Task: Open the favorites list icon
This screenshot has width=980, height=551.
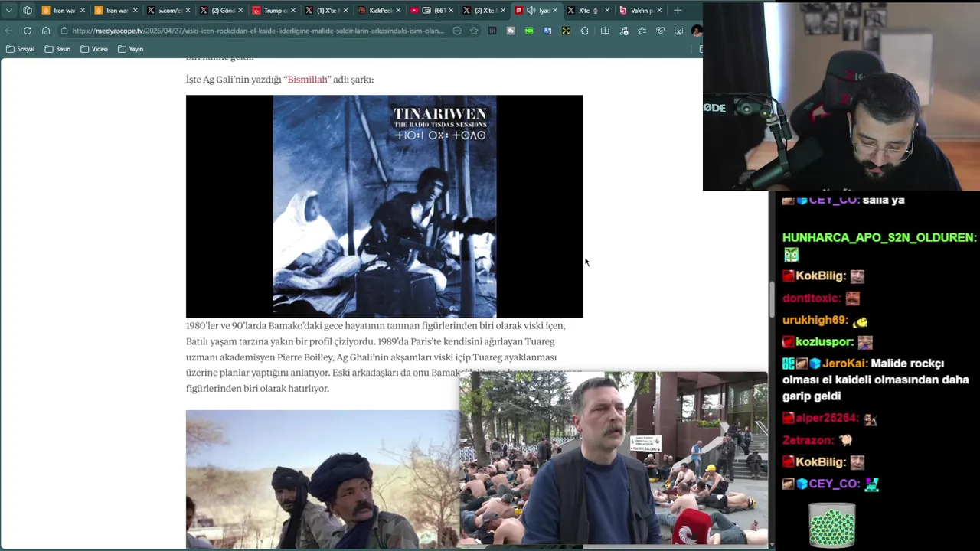Action: (x=642, y=31)
